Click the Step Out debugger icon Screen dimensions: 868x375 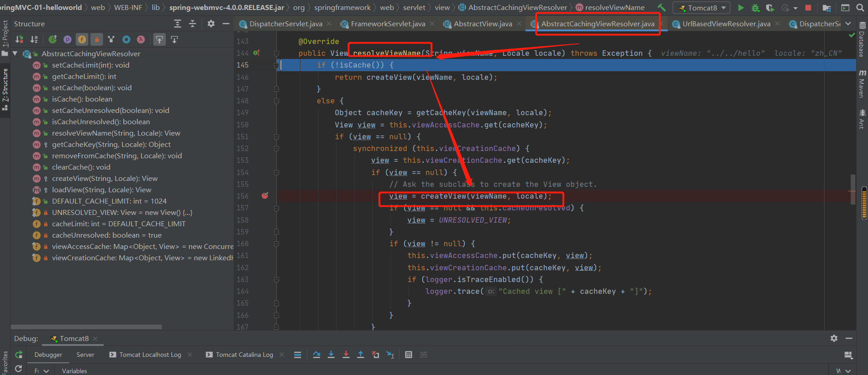click(x=361, y=355)
